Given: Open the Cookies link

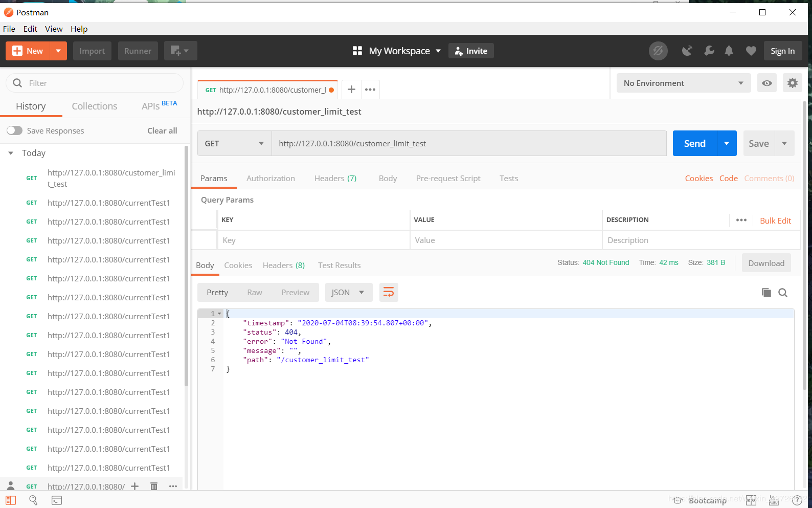Looking at the screenshot, I should (698, 178).
